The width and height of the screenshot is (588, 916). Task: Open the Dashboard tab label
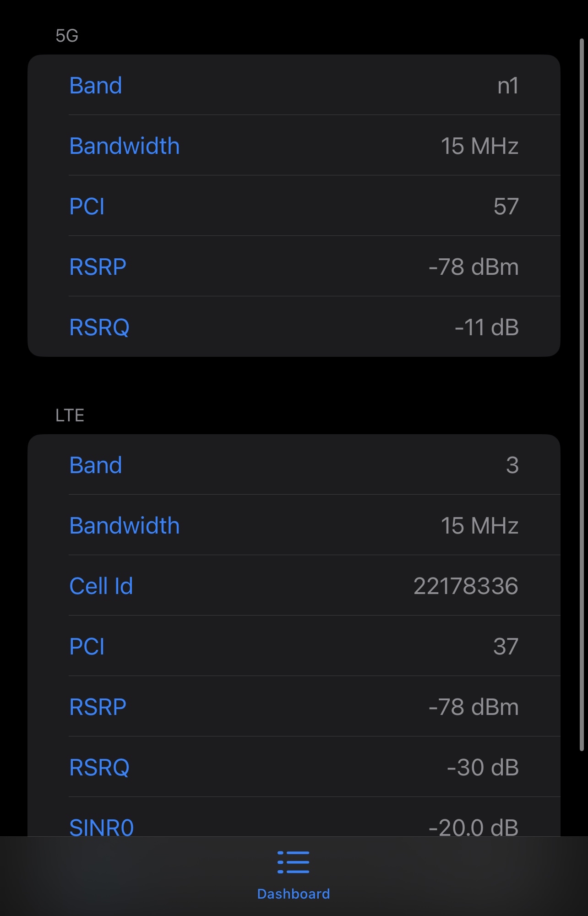(x=294, y=894)
